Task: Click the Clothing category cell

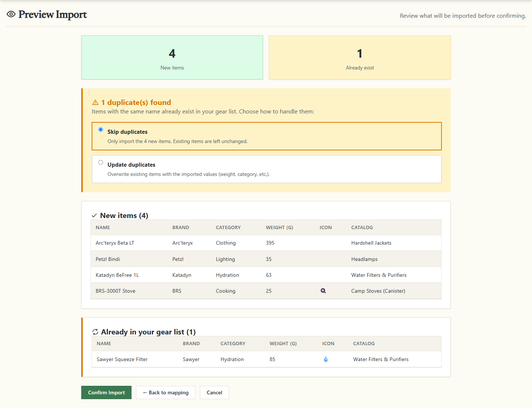Action: [x=226, y=243]
